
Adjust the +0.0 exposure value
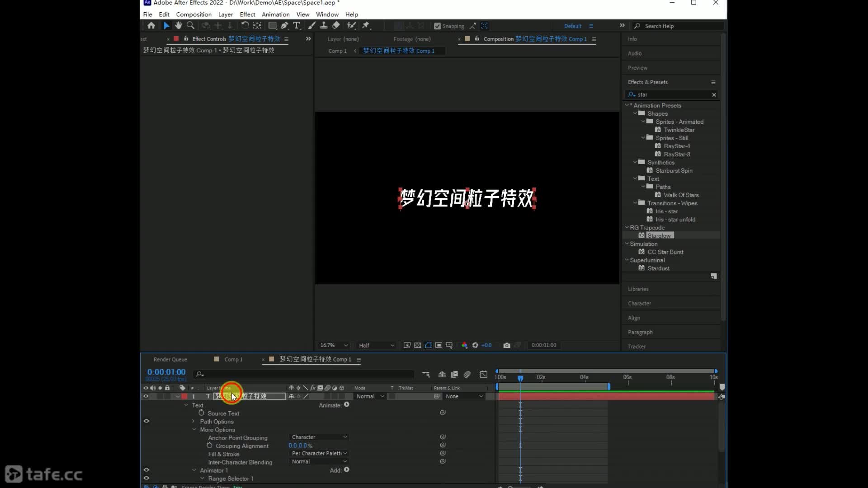(x=486, y=345)
